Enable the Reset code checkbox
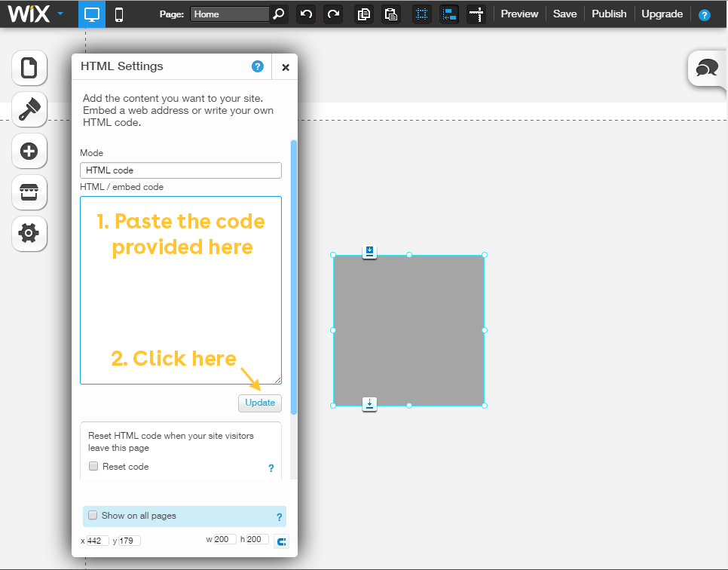The image size is (728, 570). click(x=93, y=466)
